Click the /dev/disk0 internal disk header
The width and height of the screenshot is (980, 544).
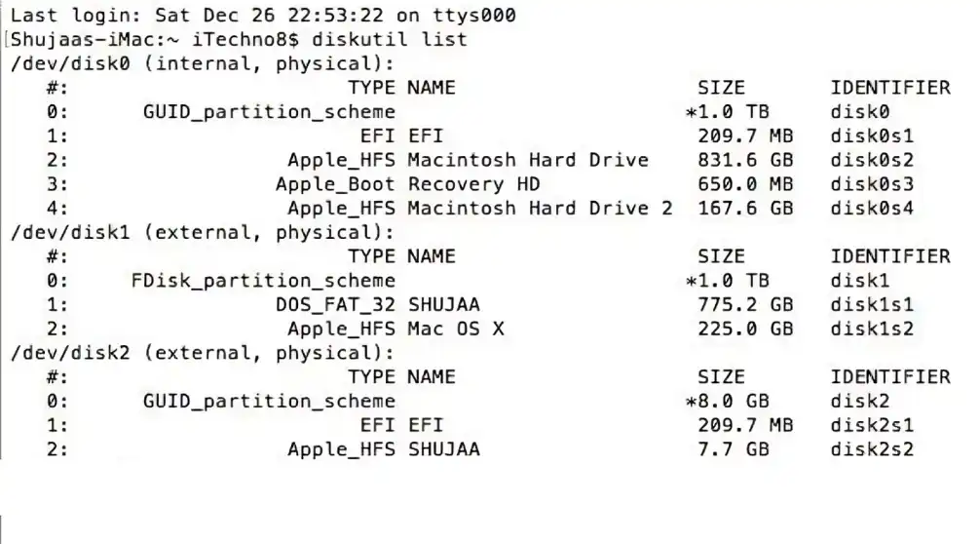202,64
